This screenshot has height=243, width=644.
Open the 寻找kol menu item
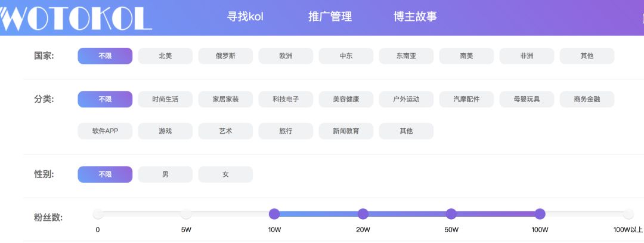click(245, 17)
